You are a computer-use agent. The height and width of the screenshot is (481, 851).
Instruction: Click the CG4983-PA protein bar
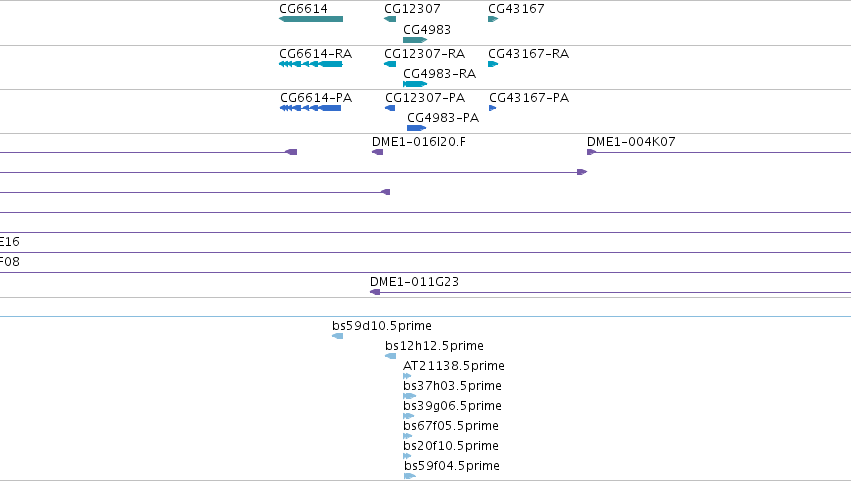pos(416,128)
